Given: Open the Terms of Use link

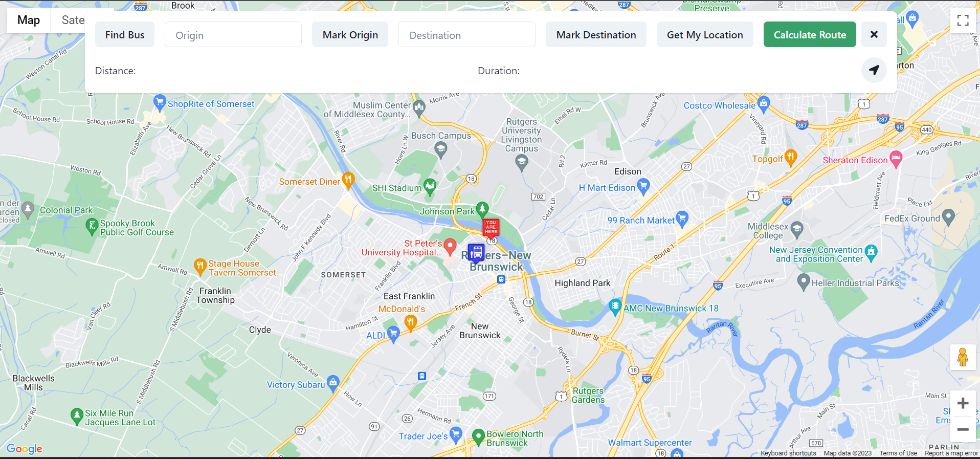Looking at the screenshot, I should pyautogui.click(x=898, y=453).
